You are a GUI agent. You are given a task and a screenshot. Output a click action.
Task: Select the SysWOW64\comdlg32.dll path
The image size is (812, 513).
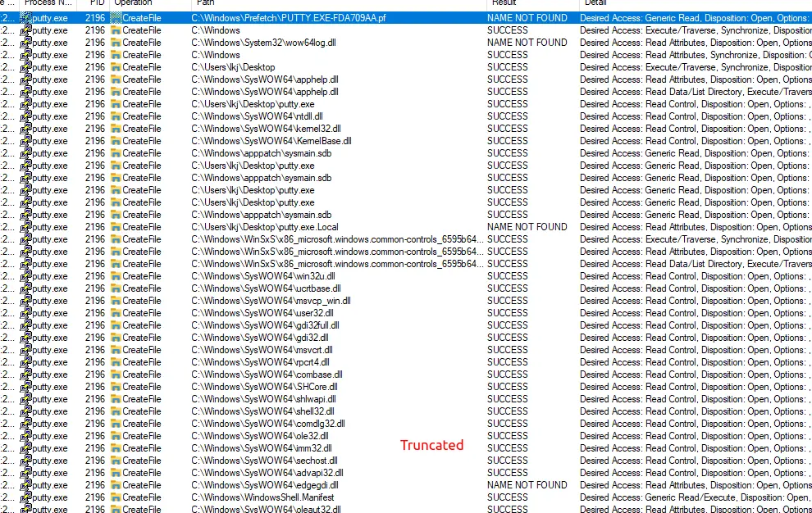[267, 424]
